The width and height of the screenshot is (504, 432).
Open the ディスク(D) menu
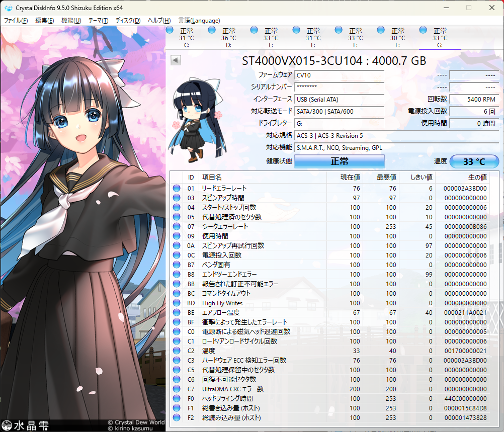(x=128, y=21)
